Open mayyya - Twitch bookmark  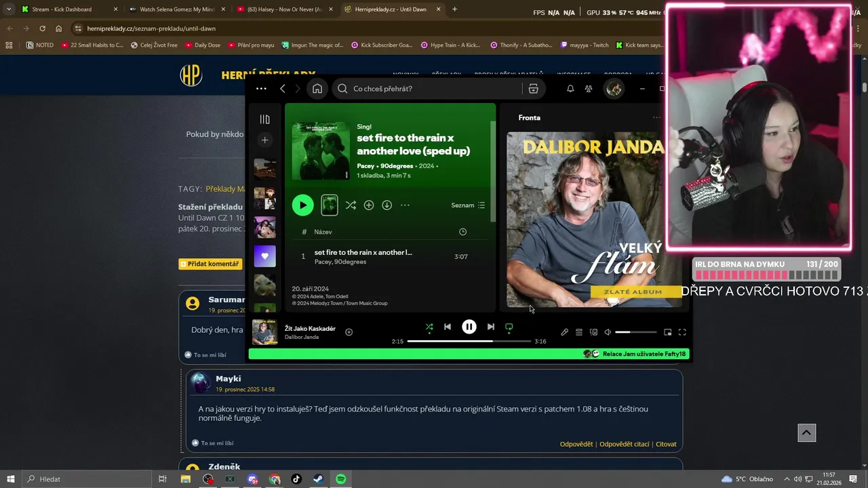(585, 45)
